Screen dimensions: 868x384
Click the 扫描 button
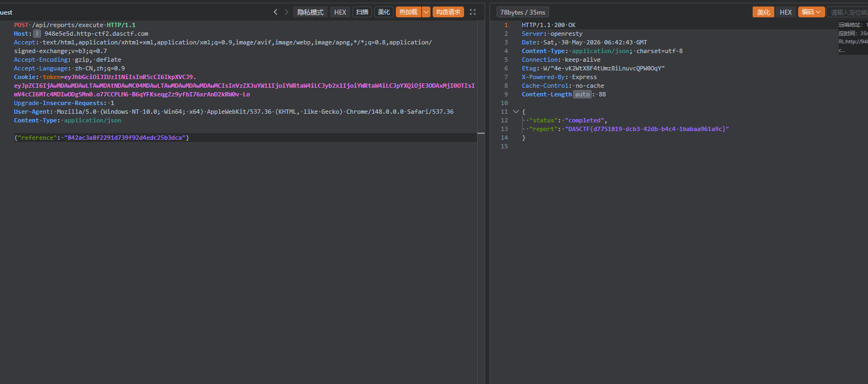[x=362, y=12]
